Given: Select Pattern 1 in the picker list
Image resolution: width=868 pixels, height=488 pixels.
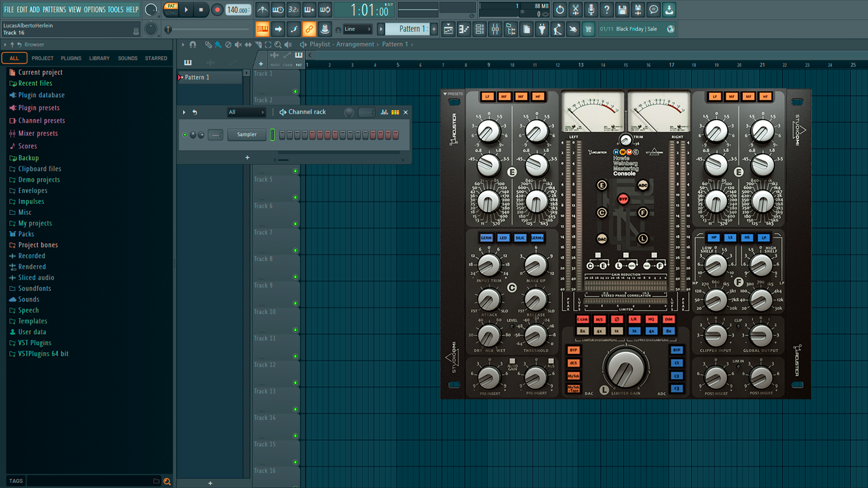Looking at the screenshot, I should [x=210, y=78].
